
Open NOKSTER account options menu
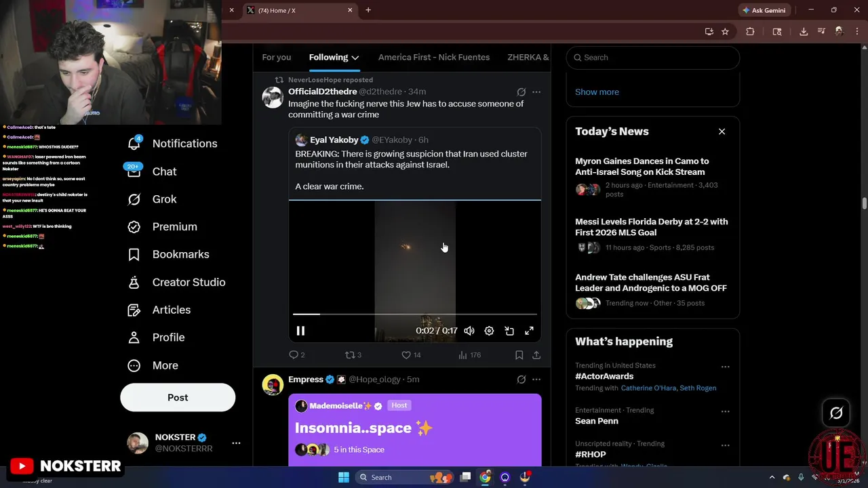[236, 443]
